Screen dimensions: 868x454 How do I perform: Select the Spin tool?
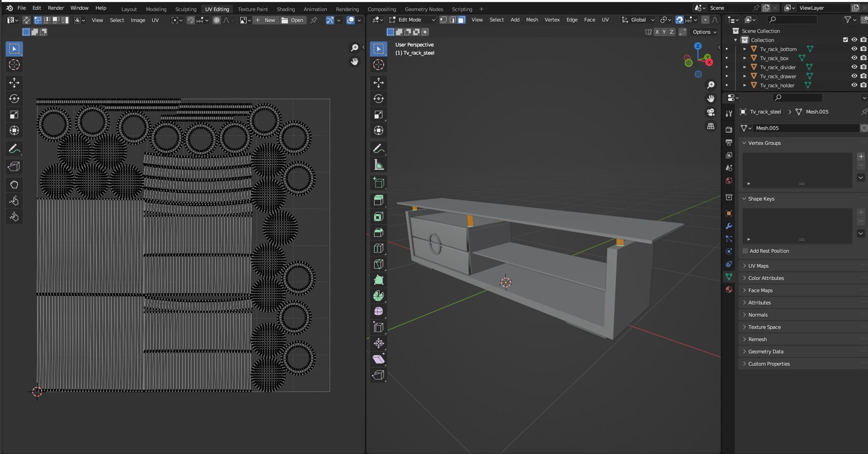pyautogui.click(x=378, y=296)
